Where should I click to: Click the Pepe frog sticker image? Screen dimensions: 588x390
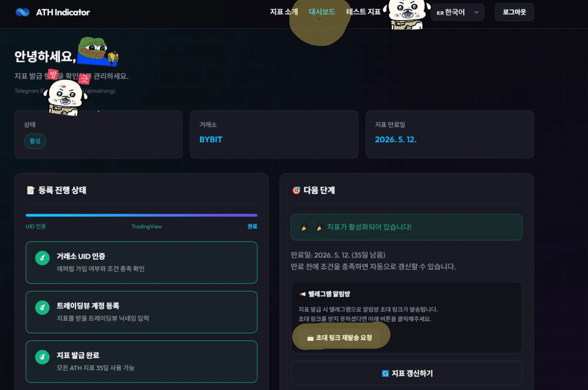click(x=98, y=51)
